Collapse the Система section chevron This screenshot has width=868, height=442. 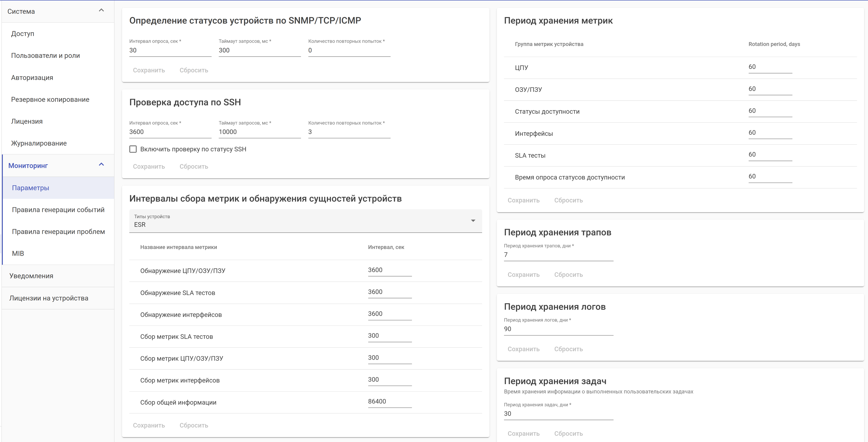101,11
